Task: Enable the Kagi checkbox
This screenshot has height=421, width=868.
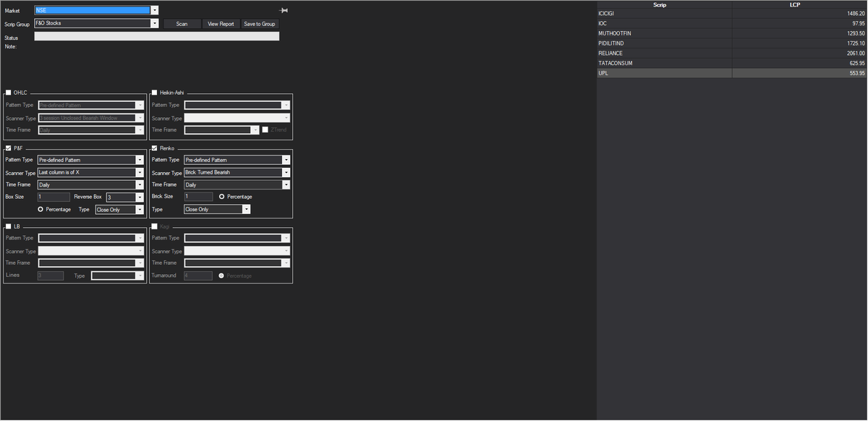Action: (155, 226)
